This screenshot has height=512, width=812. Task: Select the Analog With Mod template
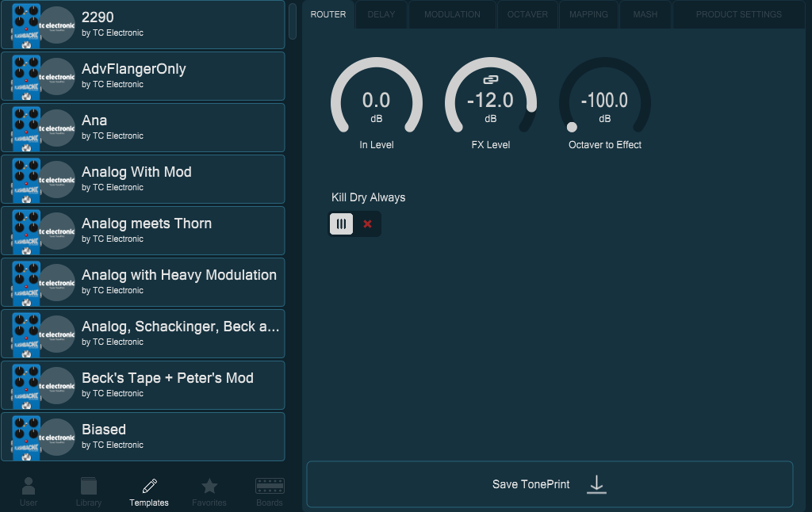click(143, 179)
